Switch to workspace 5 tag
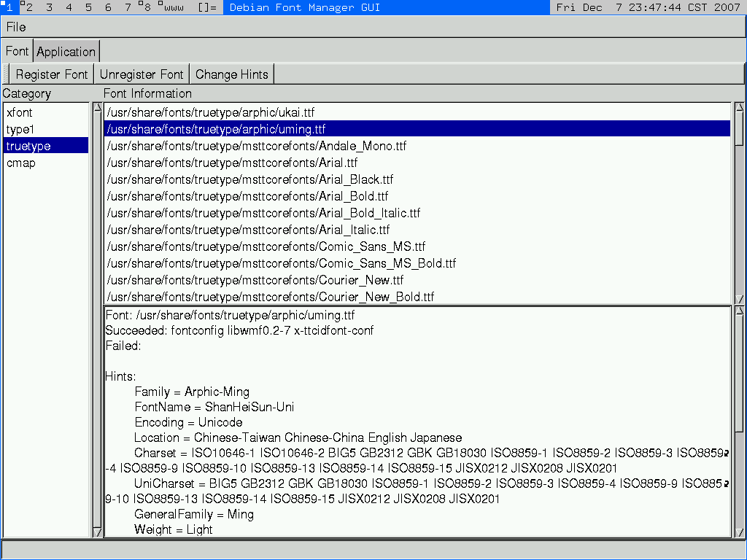The height and width of the screenshot is (560, 747). (x=88, y=7)
